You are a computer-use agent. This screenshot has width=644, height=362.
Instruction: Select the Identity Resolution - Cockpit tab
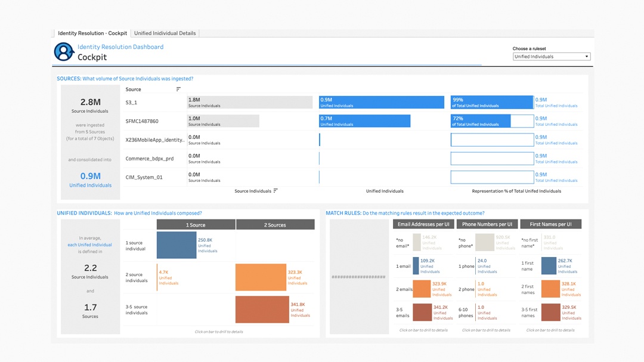pos(92,33)
